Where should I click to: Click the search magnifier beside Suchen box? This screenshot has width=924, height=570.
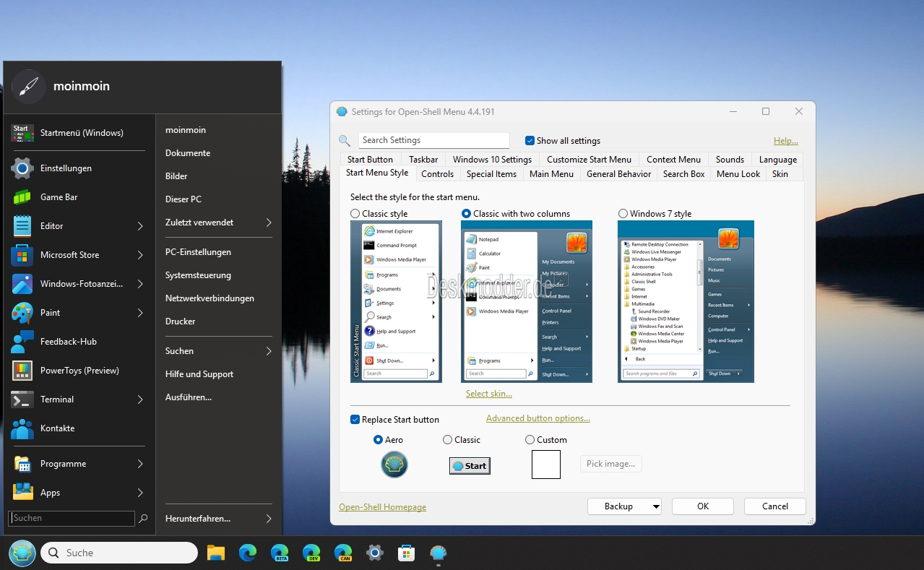point(143,519)
